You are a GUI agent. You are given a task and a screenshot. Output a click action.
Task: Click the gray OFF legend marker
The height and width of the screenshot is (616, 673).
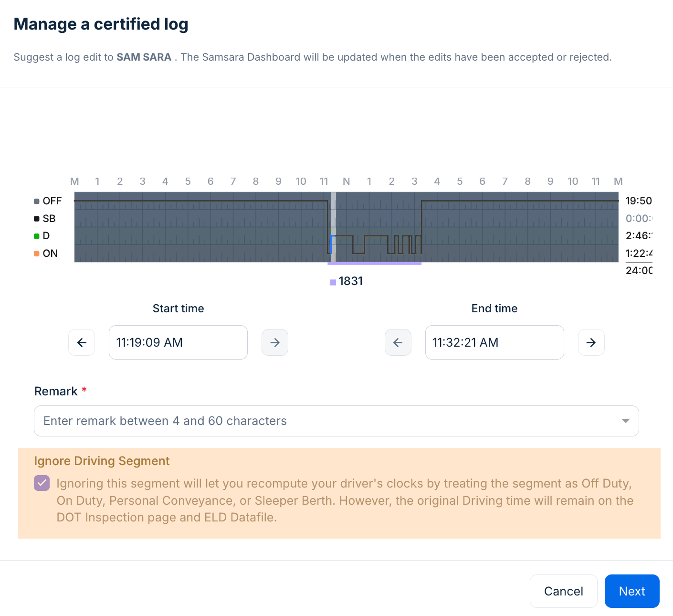(37, 201)
